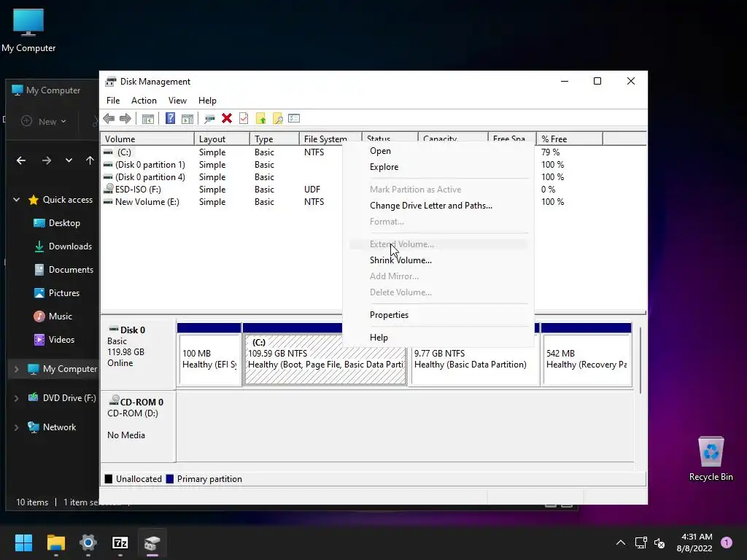Sort by the % Free column header

[x=569, y=139]
